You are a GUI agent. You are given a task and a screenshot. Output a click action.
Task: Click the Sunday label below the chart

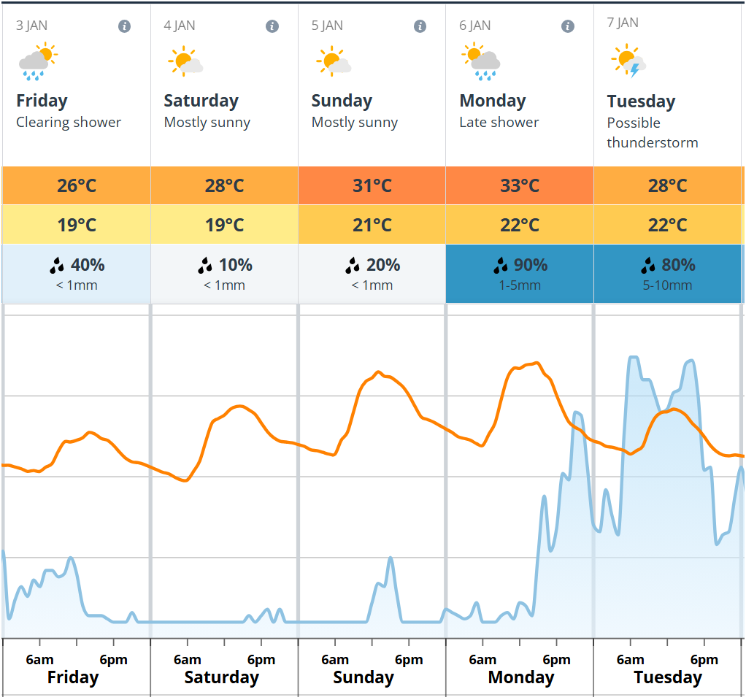point(363,677)
